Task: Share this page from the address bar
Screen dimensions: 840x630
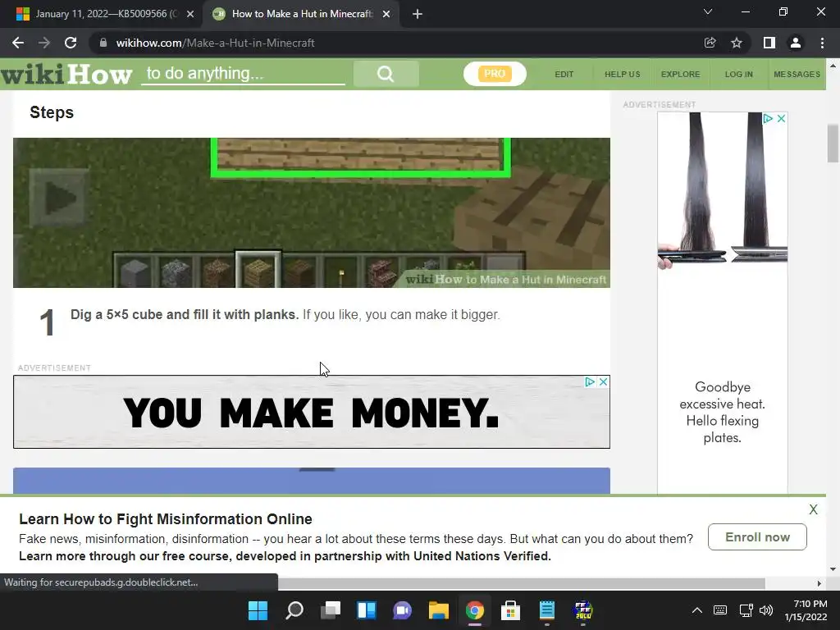Action: [x=710, y=43]
